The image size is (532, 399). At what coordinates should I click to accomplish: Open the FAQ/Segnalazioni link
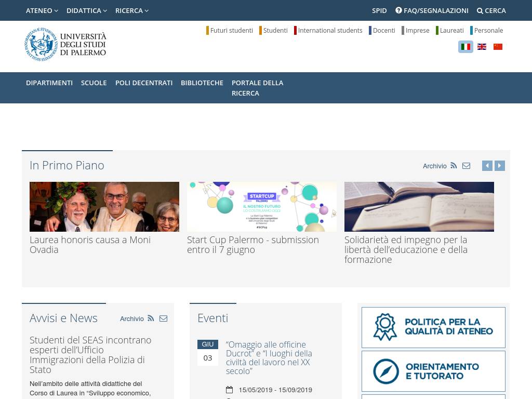click(x=432, y=10)
